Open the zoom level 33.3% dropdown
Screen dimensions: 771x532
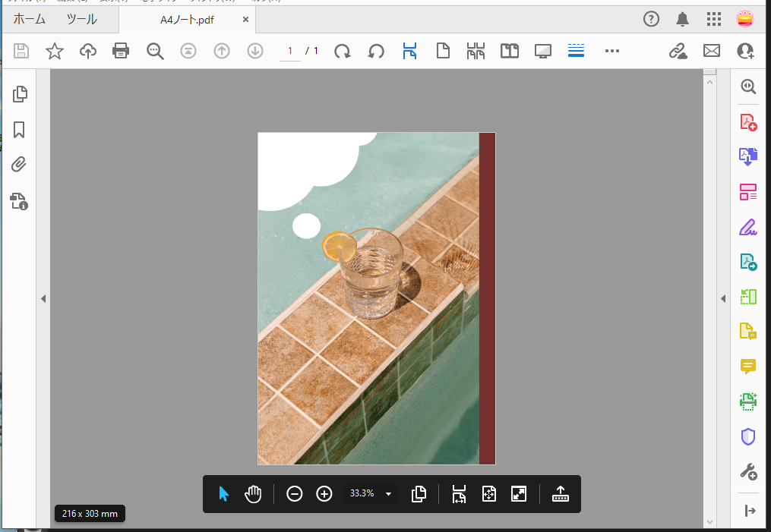(388, 494)
